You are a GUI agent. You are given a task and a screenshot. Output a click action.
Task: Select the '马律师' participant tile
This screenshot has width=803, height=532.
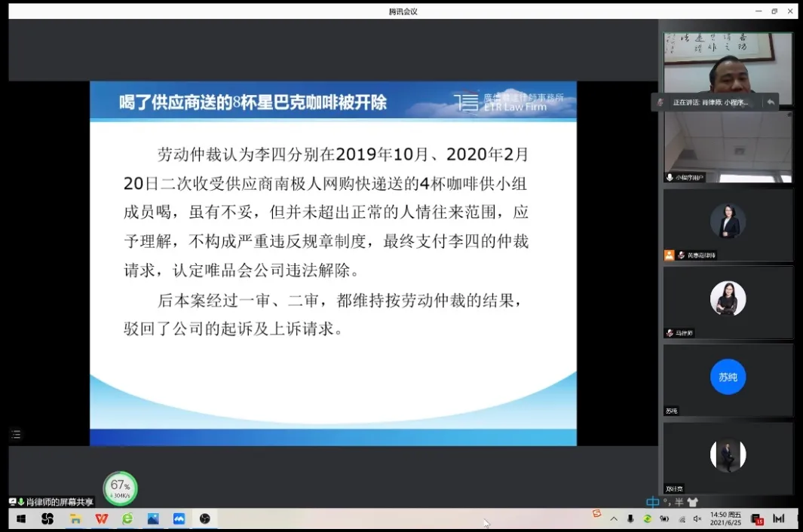point(728,302)
